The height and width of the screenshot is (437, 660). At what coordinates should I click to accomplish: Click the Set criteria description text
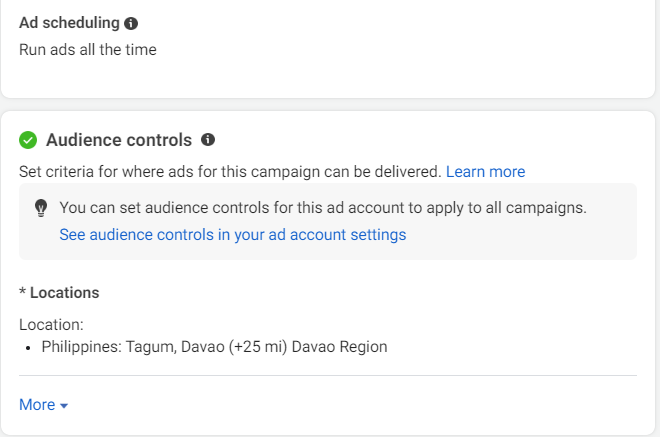pyautogui.click(x=230, y=172)
